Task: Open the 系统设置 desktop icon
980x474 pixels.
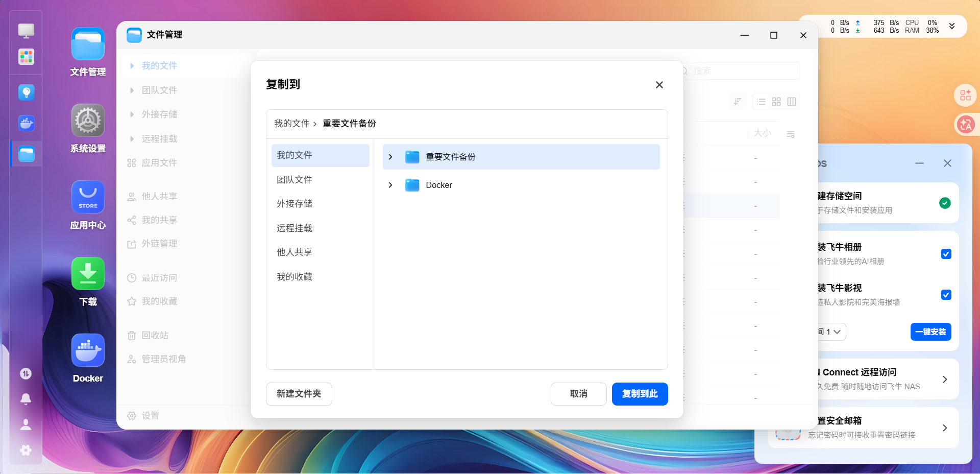Action: pyautogui.click(x=88, y=121)
